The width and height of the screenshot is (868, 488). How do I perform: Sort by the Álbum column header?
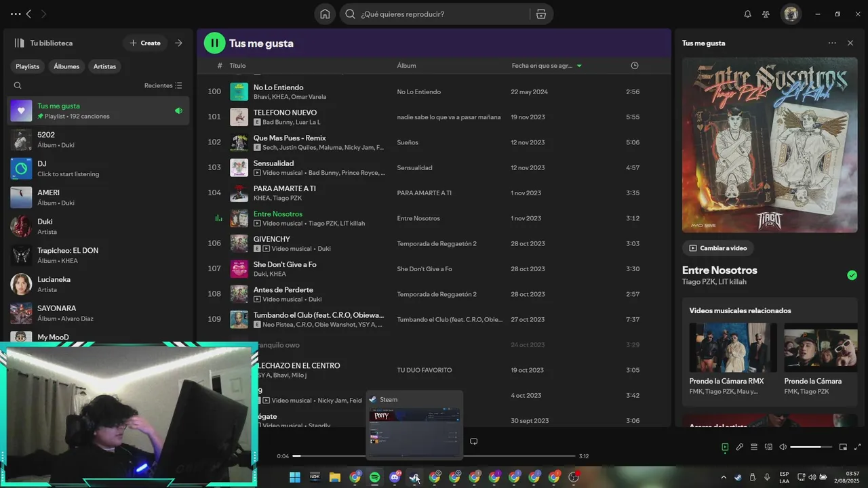[406, 66]
